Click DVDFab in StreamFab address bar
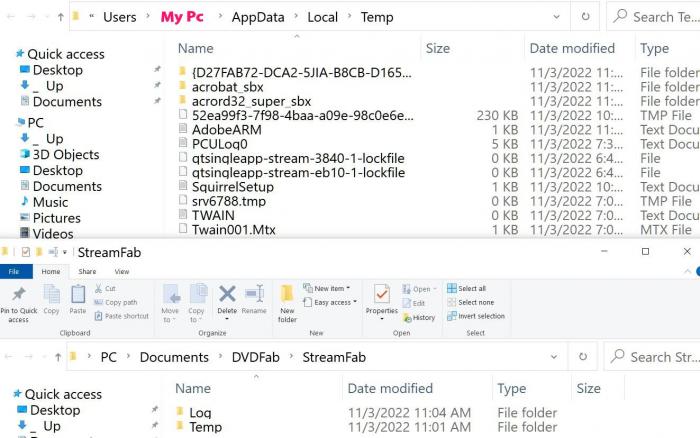This screenshot has width=700, height=438. [255, 357]
